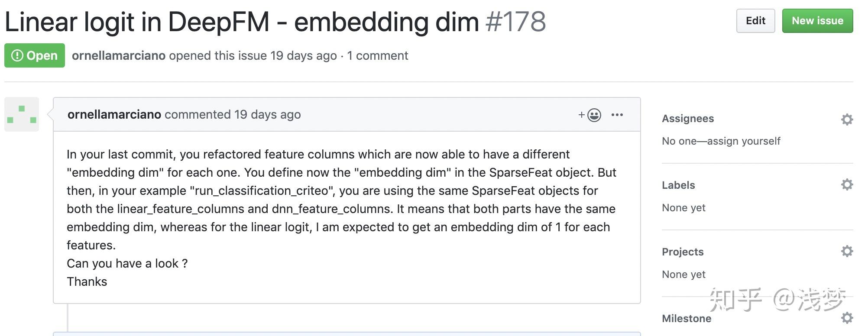Click the issue title text
Screen dimensions: 868x336
(242, 22)
